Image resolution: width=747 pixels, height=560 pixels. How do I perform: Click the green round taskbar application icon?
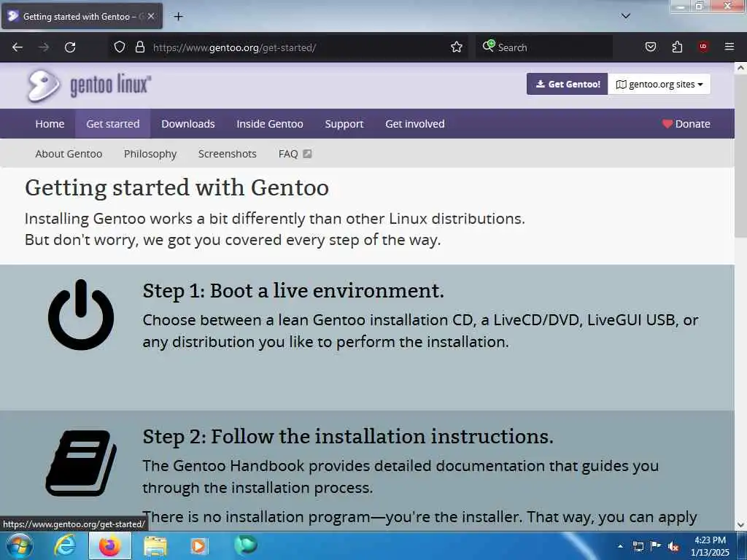tap(246, 545)
